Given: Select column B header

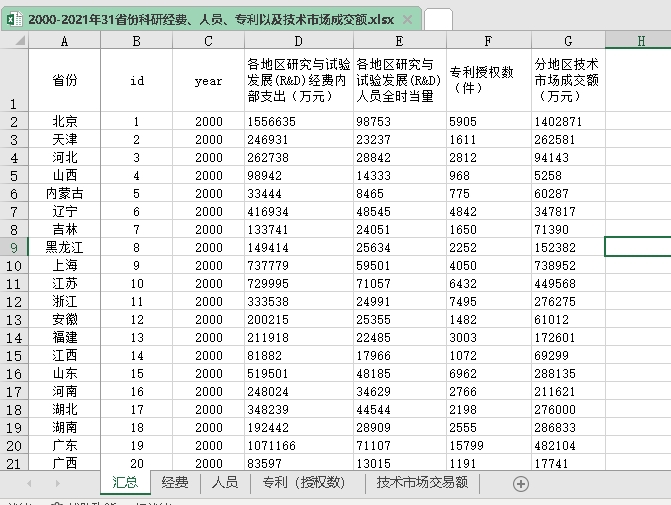Looking at the screenshot, I should 137,41.
